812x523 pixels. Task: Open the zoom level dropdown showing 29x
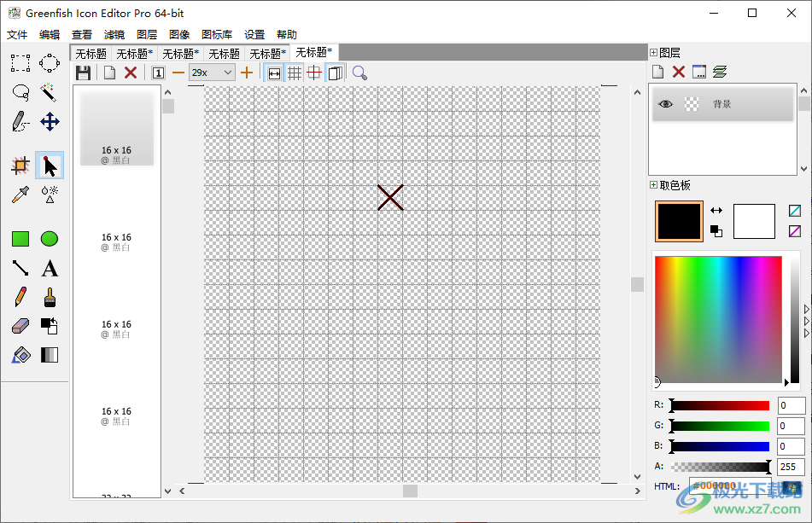212,73
